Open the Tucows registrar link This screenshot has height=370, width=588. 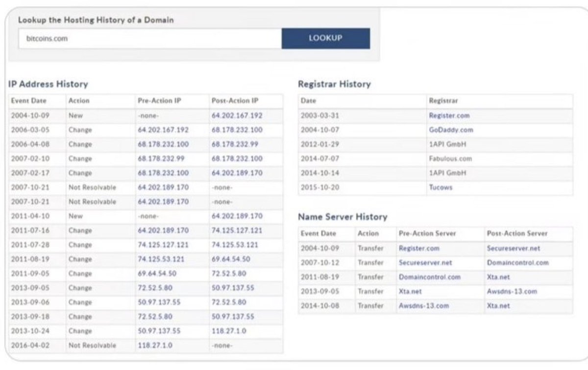click(x=441, y=187)
